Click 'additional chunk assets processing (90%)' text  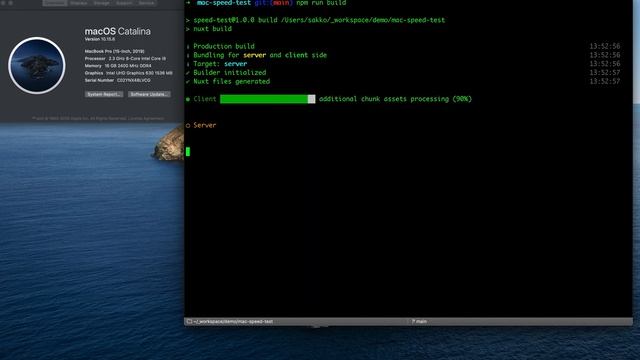pyautogui.click(x=395, y=99)
